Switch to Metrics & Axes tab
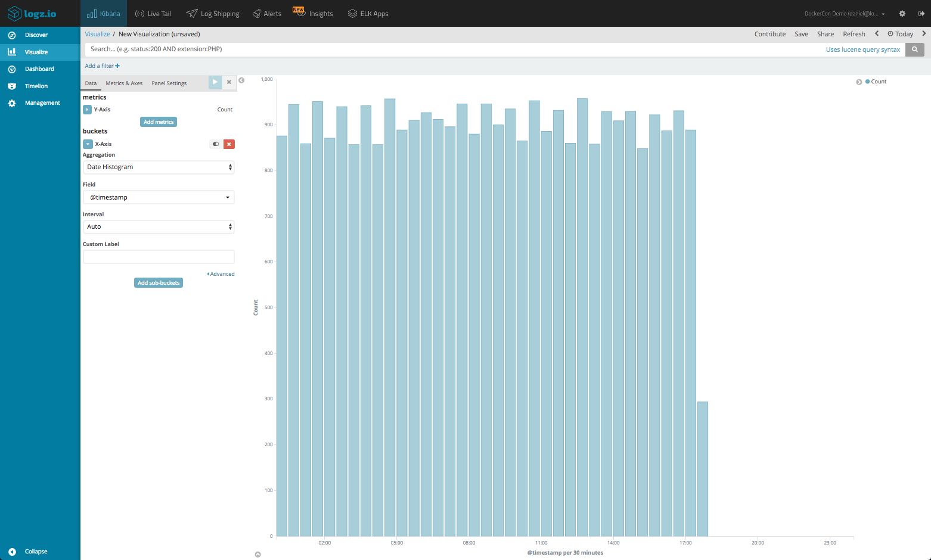 (x=124, y=83)
